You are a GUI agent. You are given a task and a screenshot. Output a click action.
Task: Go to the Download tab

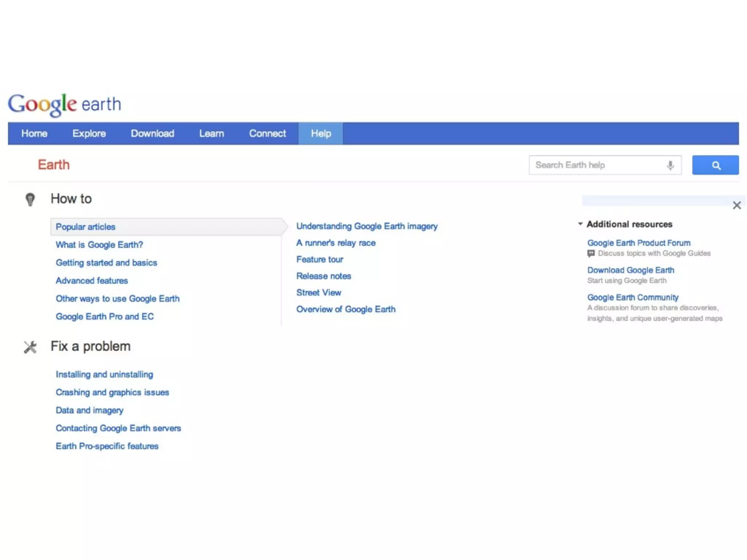point(152,133)
